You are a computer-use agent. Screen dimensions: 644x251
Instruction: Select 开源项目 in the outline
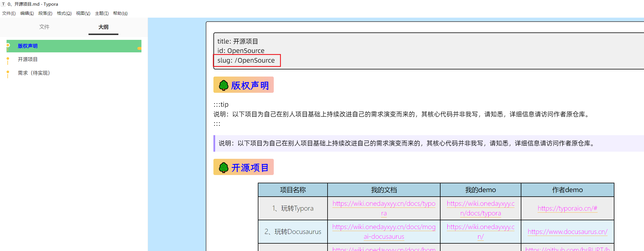coord(28,59)
